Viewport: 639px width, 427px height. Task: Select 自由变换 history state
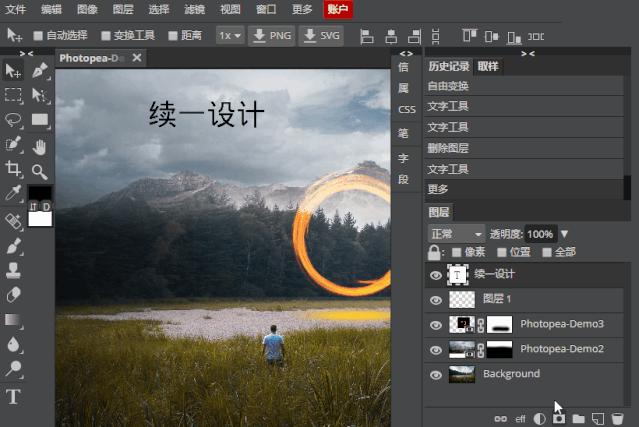pos(524,86)
